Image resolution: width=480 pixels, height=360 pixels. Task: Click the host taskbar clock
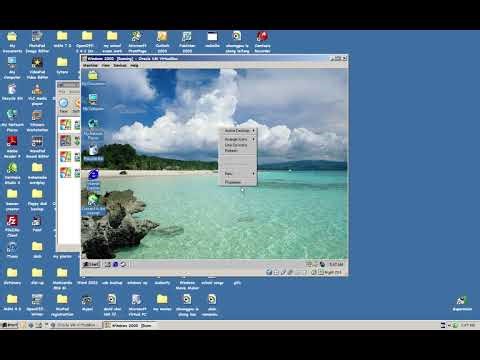468,325
